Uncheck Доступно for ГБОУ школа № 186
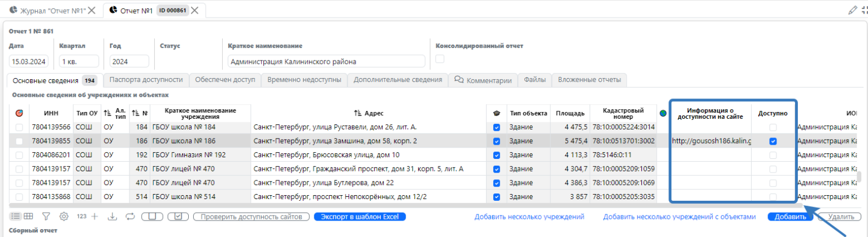The image size is (868, 237). (772, 141)
